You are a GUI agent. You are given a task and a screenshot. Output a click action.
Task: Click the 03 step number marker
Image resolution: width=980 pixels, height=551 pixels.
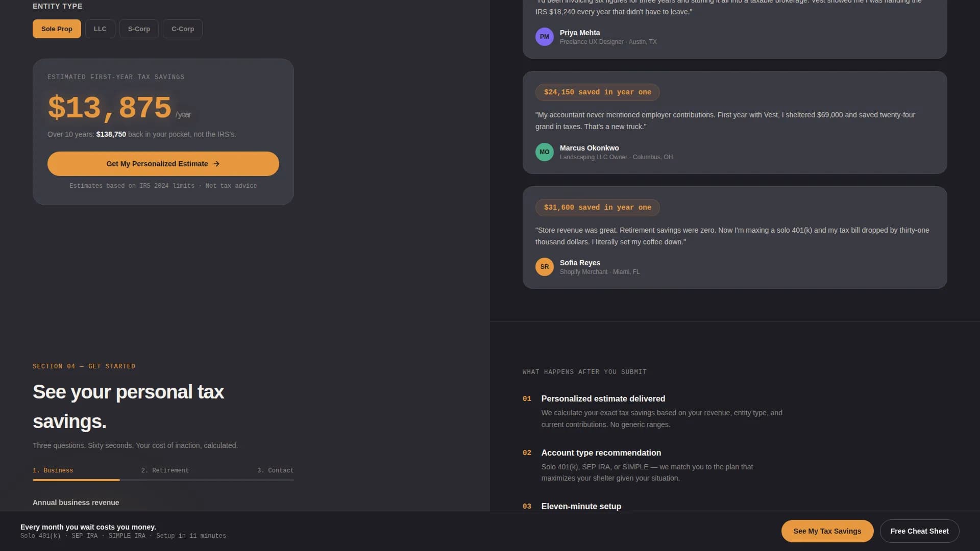(x=528, y=506)
